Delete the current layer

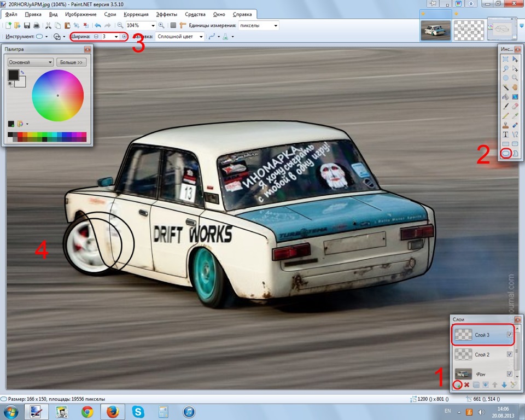(x=466, y=385)
